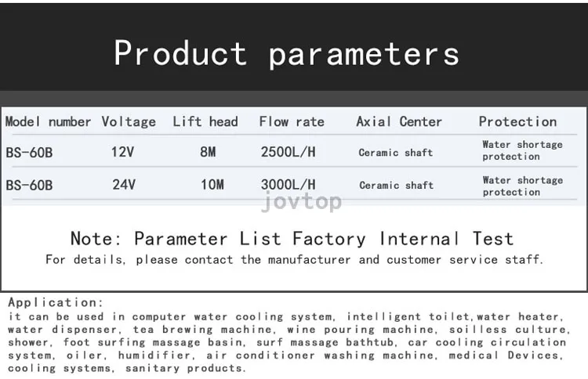Click the 10M lift head value
This screenshot has height=379, width=588.
212,184
